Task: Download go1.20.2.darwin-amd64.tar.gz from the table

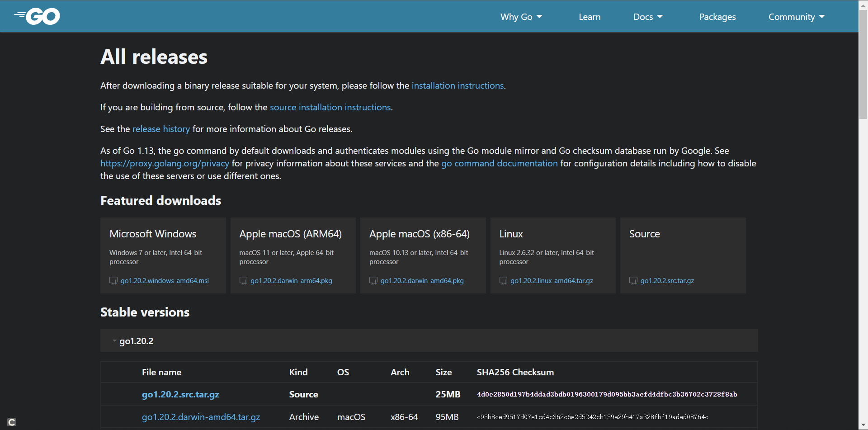Action: 201,417
